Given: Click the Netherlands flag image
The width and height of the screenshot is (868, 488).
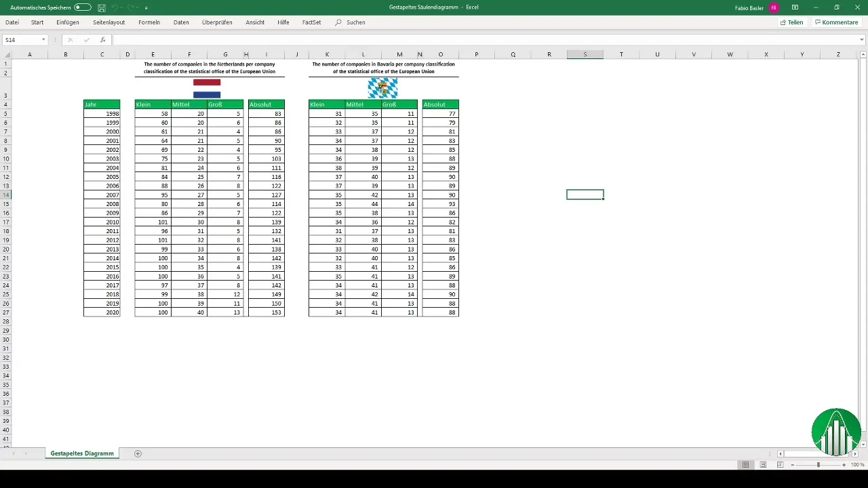Looking at the screenshot, I should (x=207, y=89).
